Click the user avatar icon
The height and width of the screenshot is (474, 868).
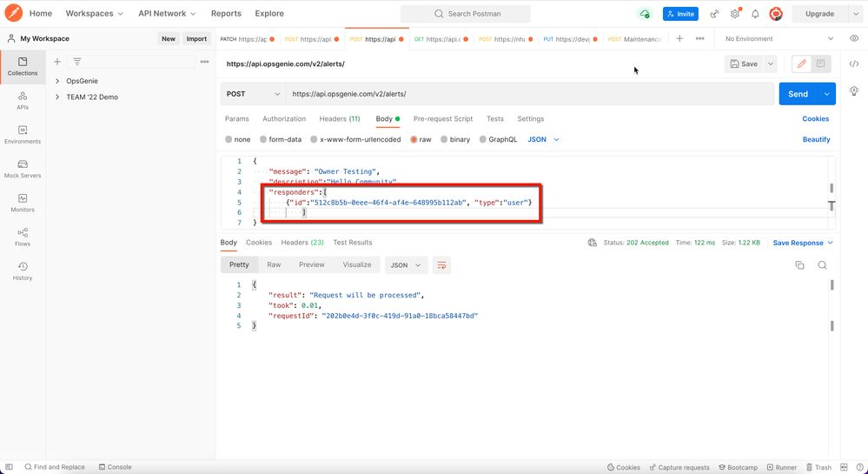pos(776,14)
